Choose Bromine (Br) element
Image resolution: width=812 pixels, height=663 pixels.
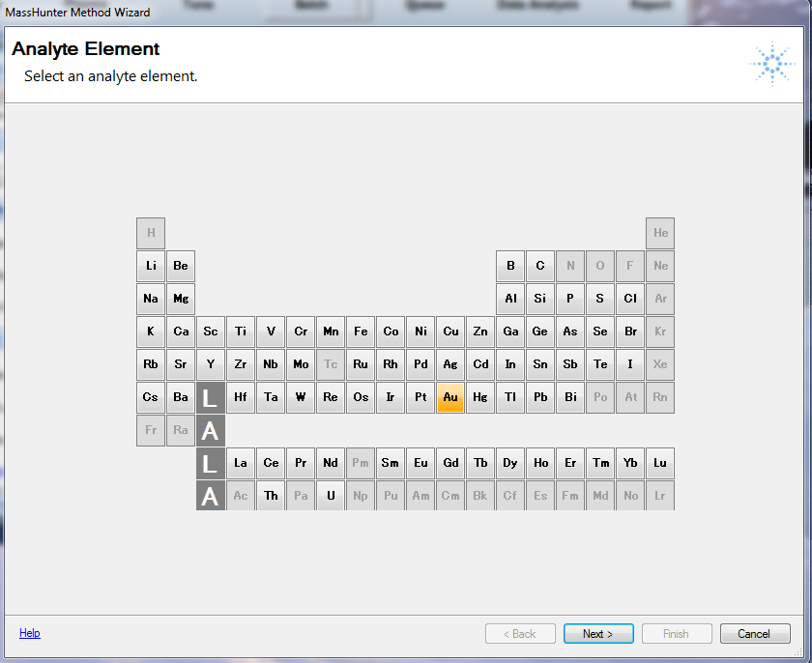tap(630, 331)
